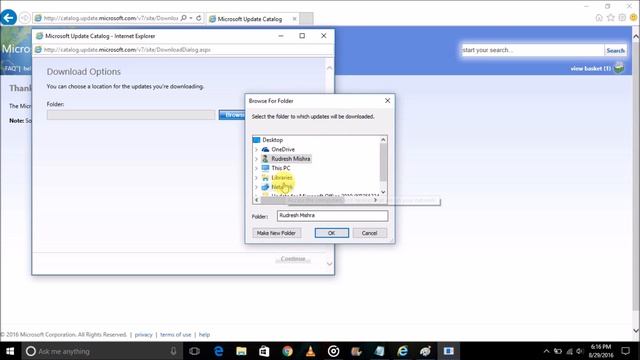Click the folder tree vertical scrollbar thumb

click(383, 162)
